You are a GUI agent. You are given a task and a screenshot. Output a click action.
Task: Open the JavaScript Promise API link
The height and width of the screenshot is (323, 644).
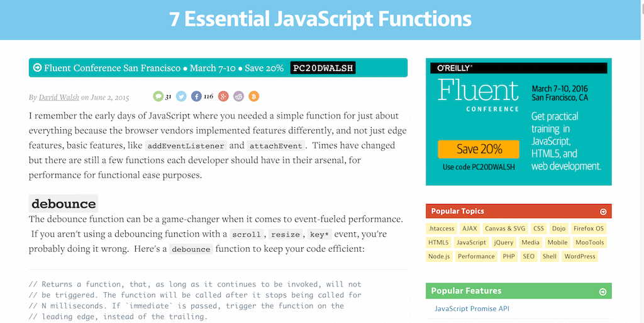[472, 309]
